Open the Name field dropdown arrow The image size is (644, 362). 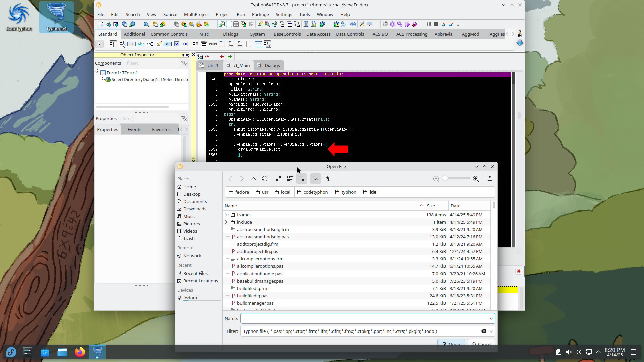[x=491, y=318]
